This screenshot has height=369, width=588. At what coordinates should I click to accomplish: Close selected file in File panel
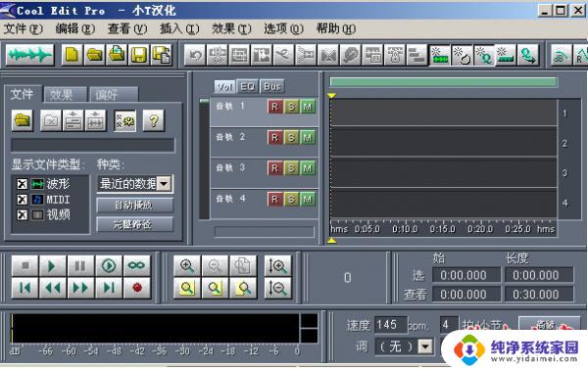coord(51,120)
